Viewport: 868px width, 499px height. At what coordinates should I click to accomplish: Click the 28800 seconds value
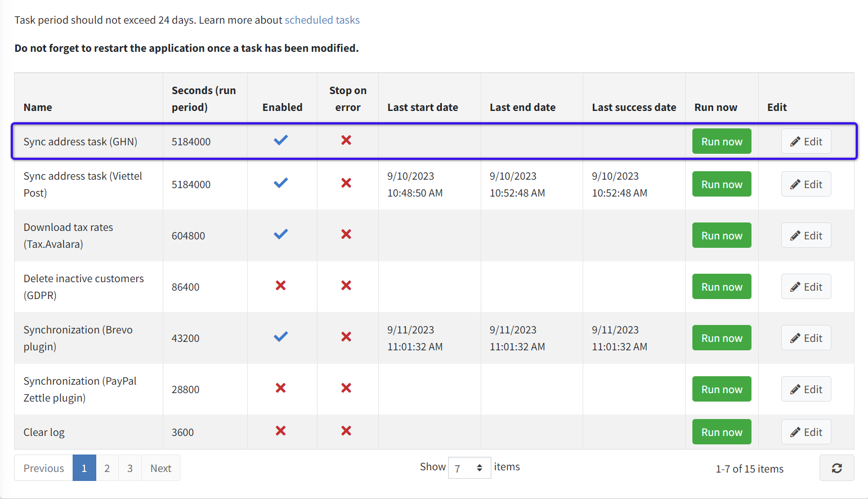point(186,389)
